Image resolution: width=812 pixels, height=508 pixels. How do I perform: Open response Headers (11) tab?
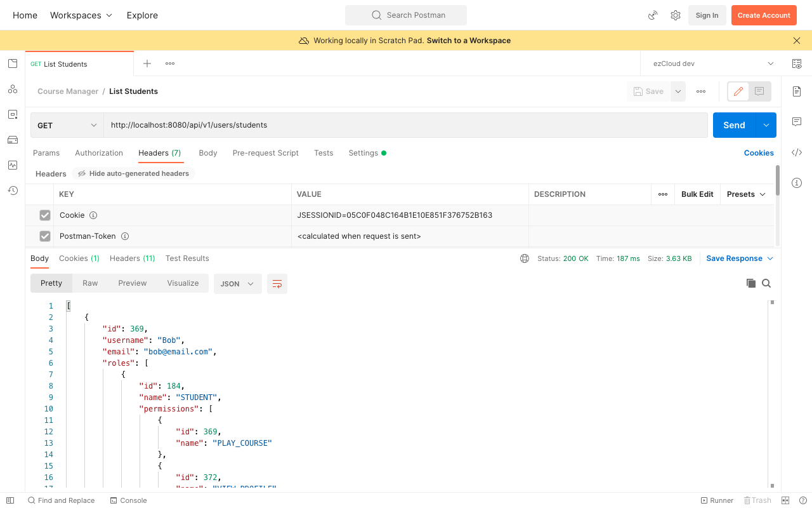coord(133,258)
